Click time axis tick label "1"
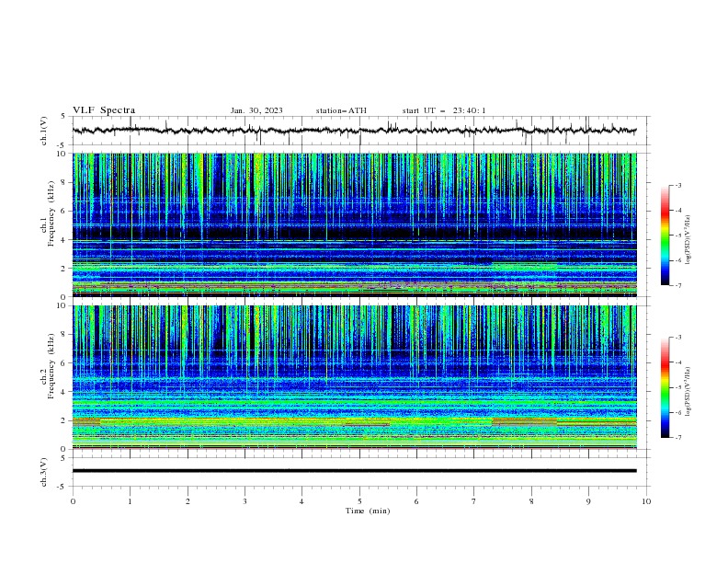 (130, 501)
